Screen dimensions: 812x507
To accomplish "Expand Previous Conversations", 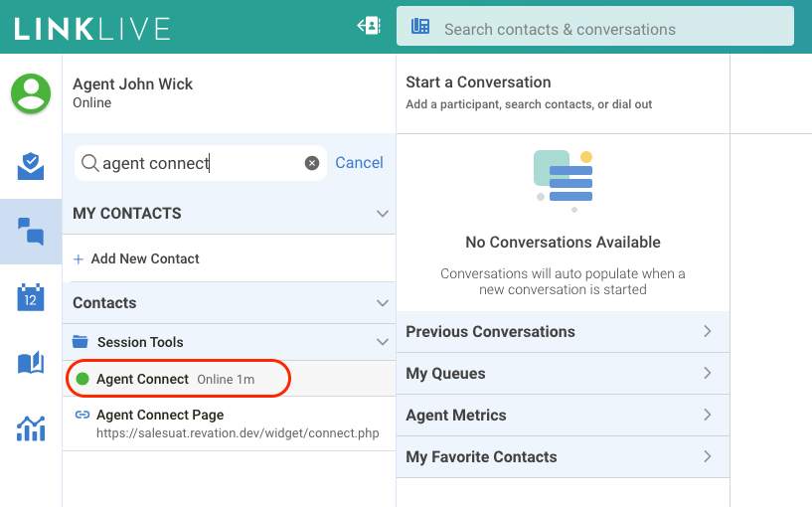I will (x=707, y=332).
